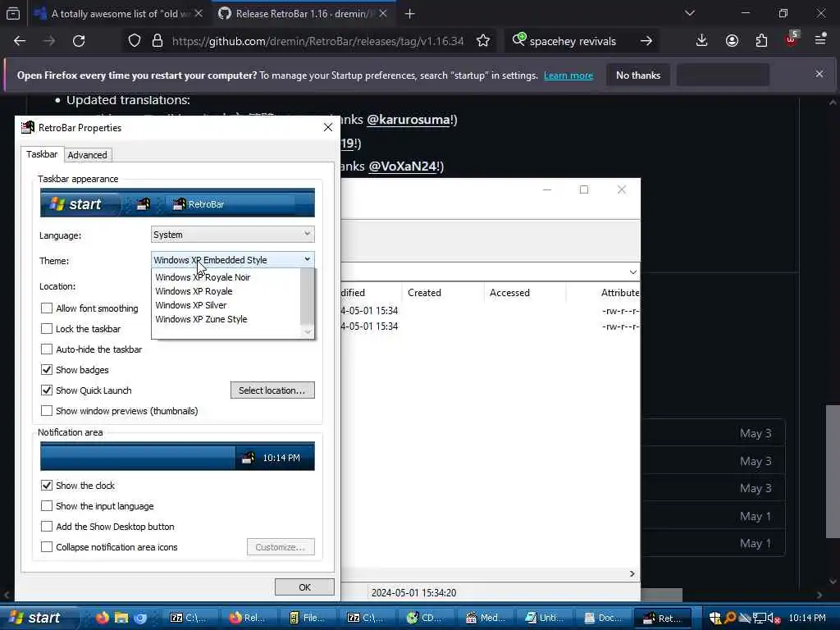Image resolution: width=840 pixels, height=630 pixels.
Task: Click the Select location... button
Action: (272, 390)
